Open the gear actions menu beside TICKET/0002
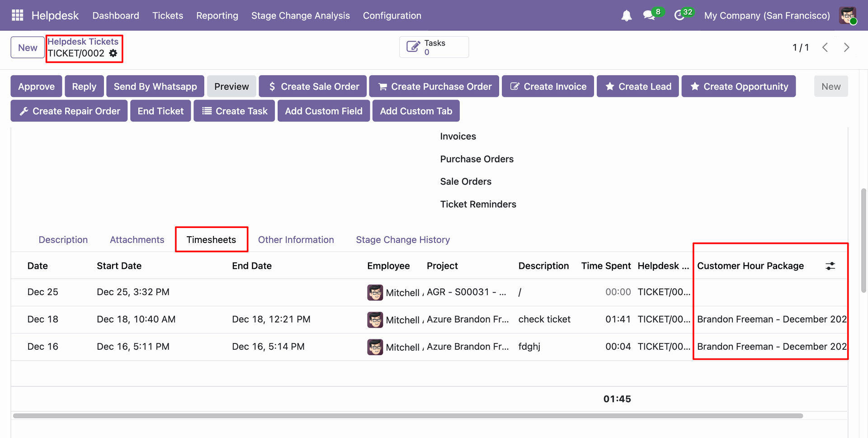 [113, 53]
